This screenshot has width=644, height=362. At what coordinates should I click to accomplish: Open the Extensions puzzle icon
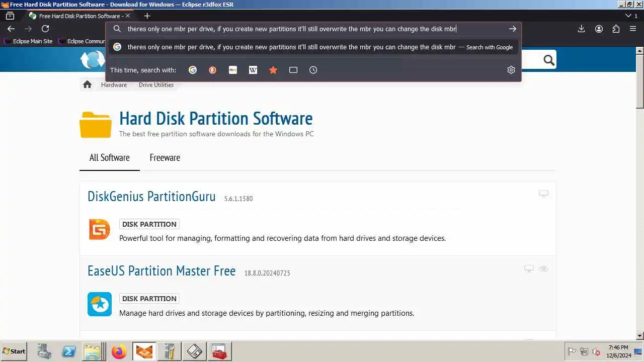[616, 29]
